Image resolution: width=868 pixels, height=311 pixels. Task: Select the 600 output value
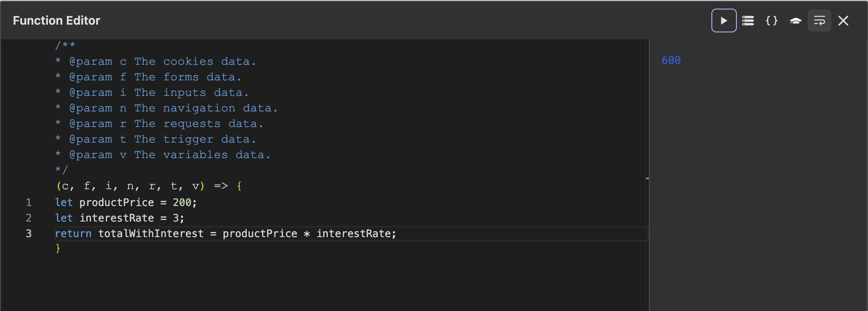coord(671,60)
